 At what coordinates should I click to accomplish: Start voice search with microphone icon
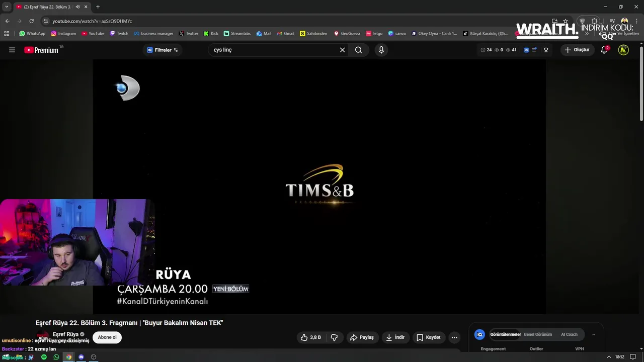click(x=381, y=50)
